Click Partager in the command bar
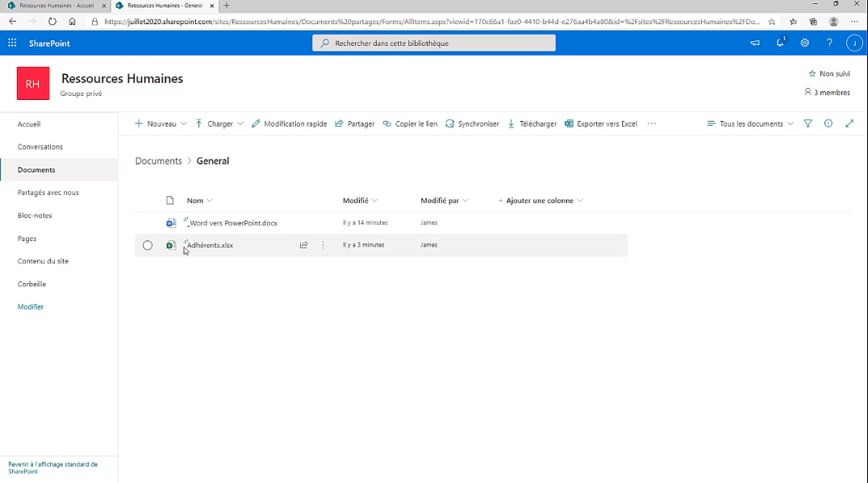The image size is (868, 483). [355, 124]
